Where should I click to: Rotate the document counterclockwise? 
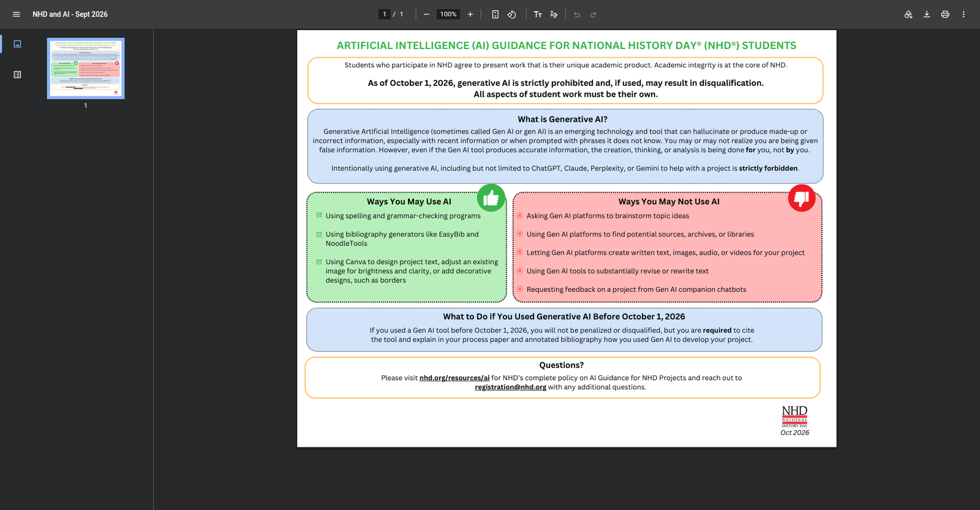(x=512, y=14)
